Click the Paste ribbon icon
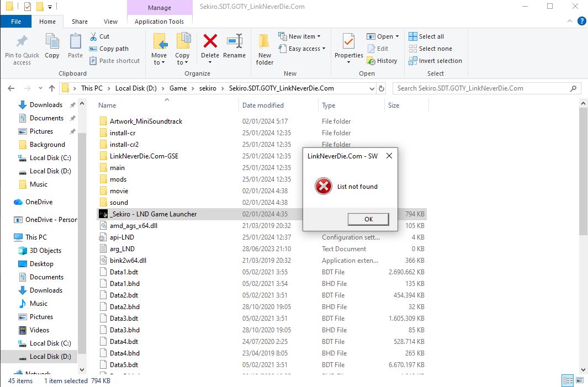 coord(76,41)
